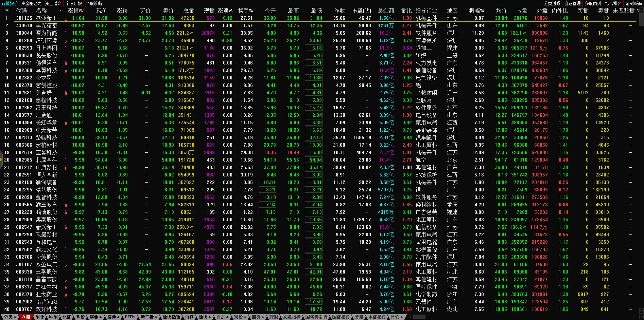Click the question mark icon after 未匹配量

click(x=638, y=11)
